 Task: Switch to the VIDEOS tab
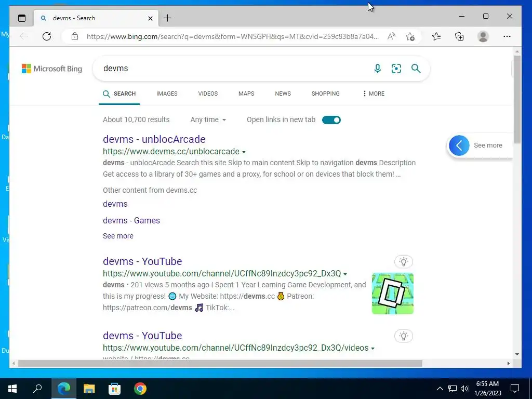[208, 94]
